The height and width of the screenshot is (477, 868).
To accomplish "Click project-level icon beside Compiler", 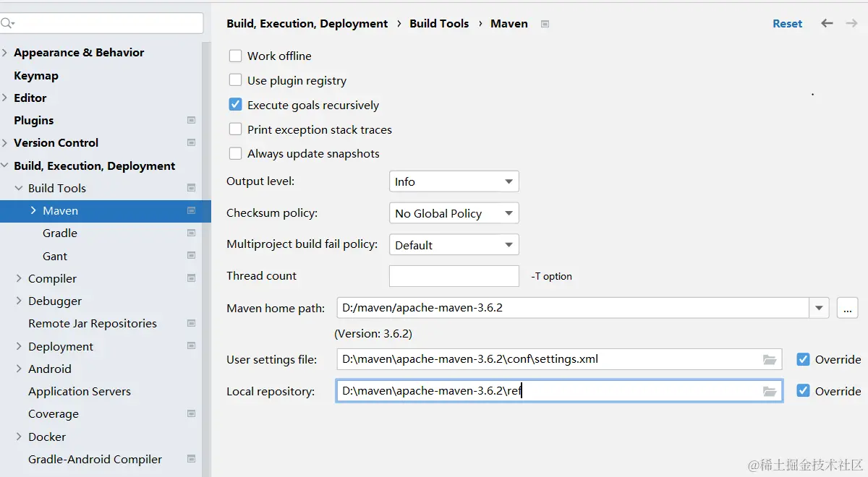I will coord(192,278).
